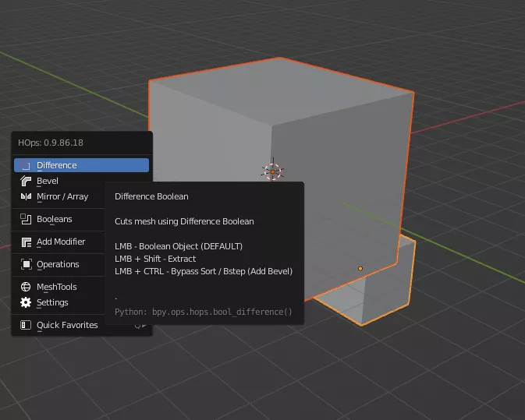Click the Add Modifier icon
Viewport: 525px width, 420px height.
click(x=26, y=242)
